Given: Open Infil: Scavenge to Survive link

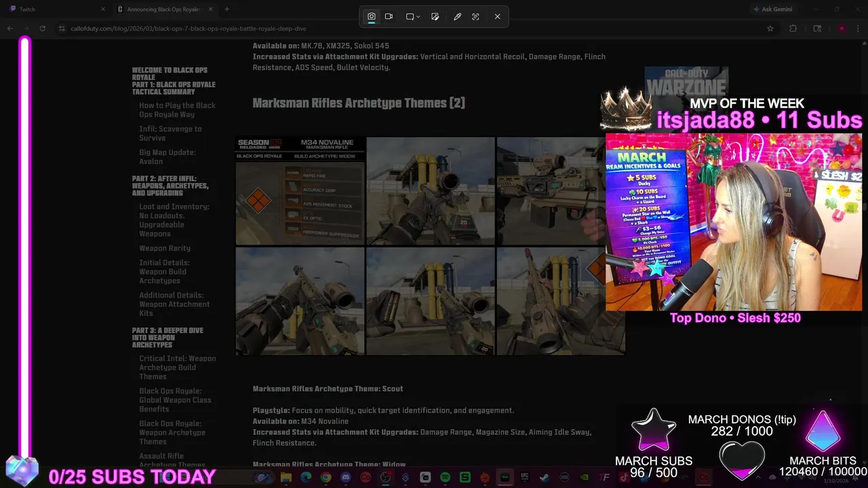Looking at the screenshot, I should click(x=170, y=133).
